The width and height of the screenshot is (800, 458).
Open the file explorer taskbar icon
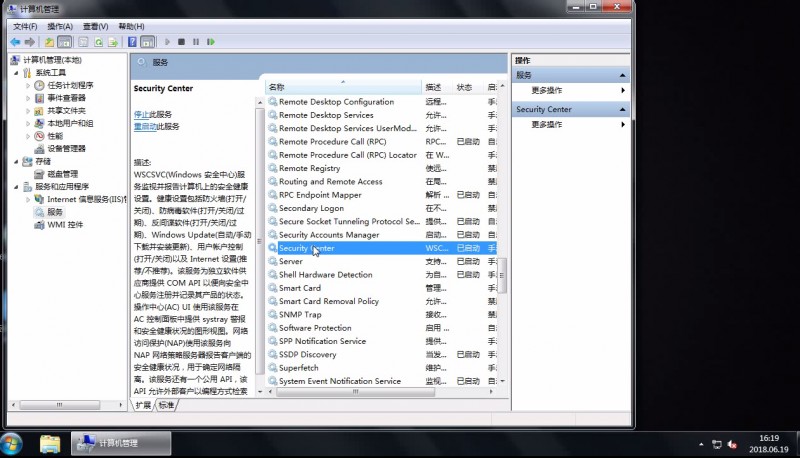(50, 444)
